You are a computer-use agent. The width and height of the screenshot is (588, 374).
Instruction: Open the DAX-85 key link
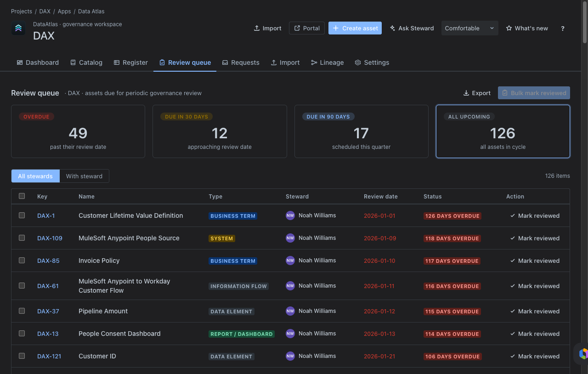48,261
